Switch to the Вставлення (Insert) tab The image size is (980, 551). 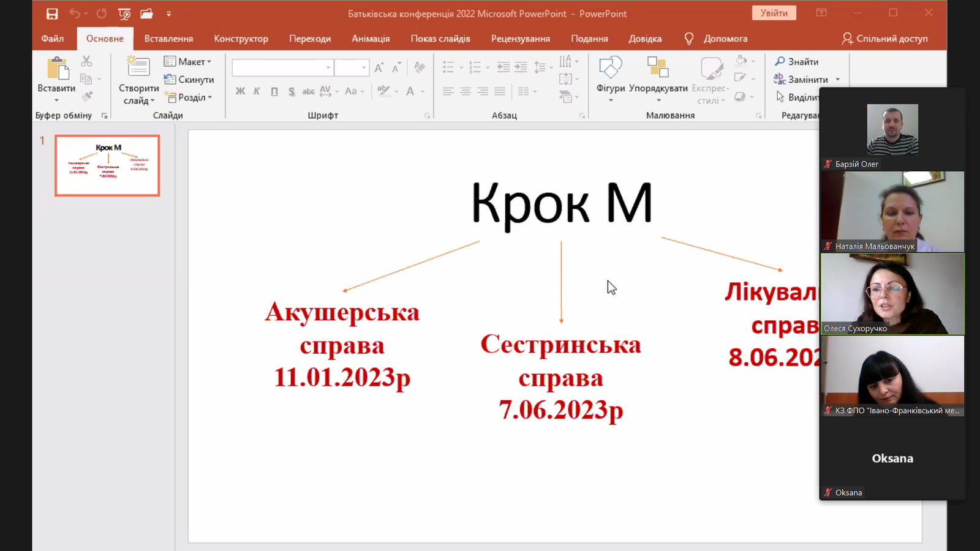coord(168,39)
